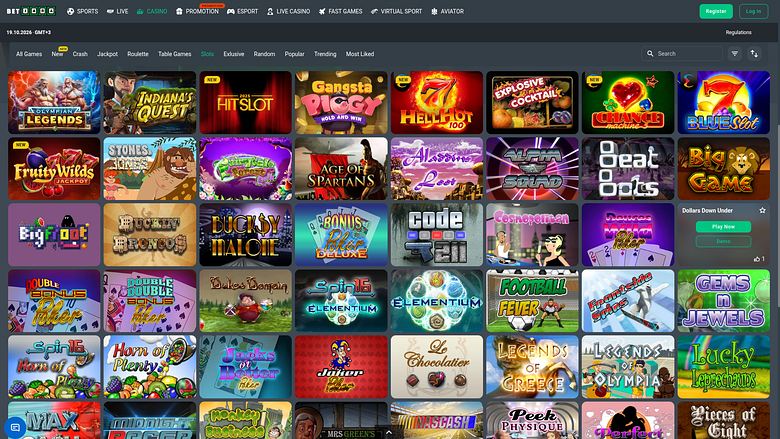Open the Chance Machine game
780x439 pixels.
[628, 102]
